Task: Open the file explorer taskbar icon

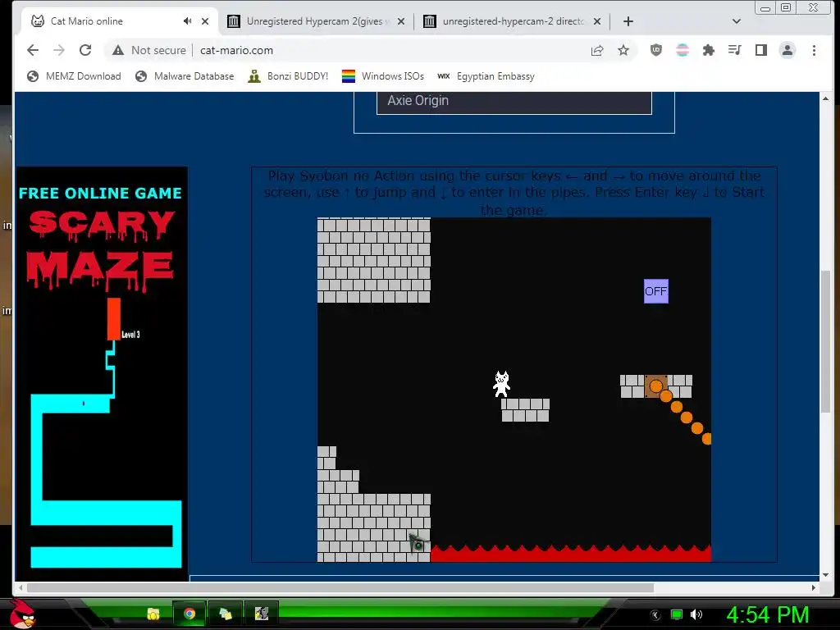Action: point(153,614)
